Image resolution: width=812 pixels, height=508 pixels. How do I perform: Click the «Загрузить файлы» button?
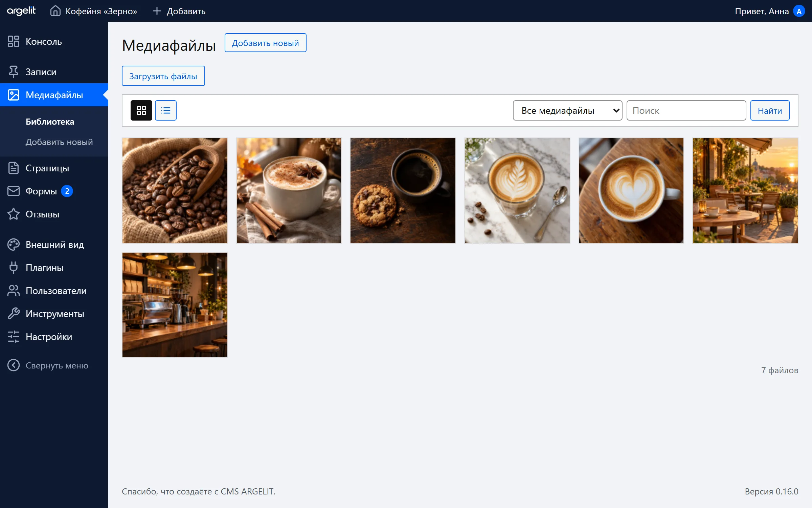click(163, 76)
